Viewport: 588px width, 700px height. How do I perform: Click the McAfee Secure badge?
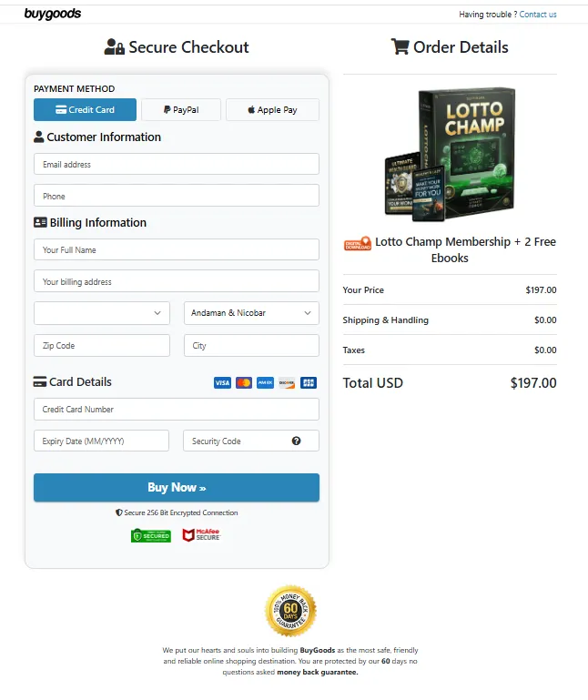[202, 535]
